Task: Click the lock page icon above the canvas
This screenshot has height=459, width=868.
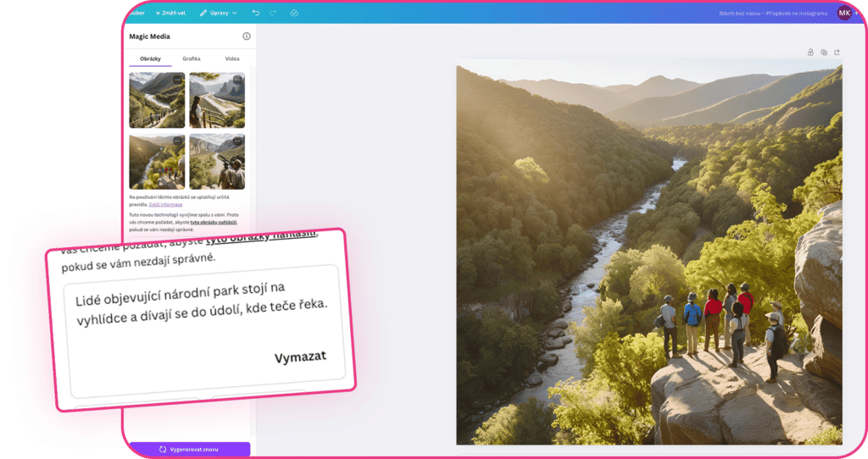Action: click(x=810, y=53)
